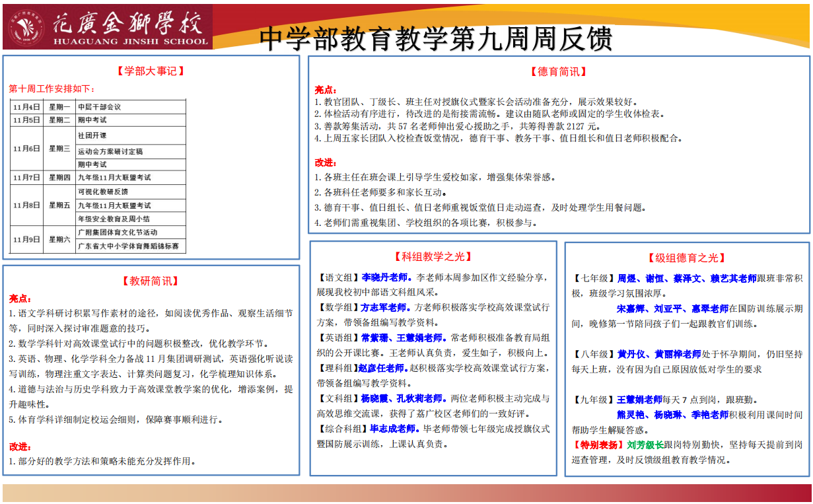The width and height of the screenshot is (813, 504).
Task: Click the label '【数学组】'
Action: point(338,308)
